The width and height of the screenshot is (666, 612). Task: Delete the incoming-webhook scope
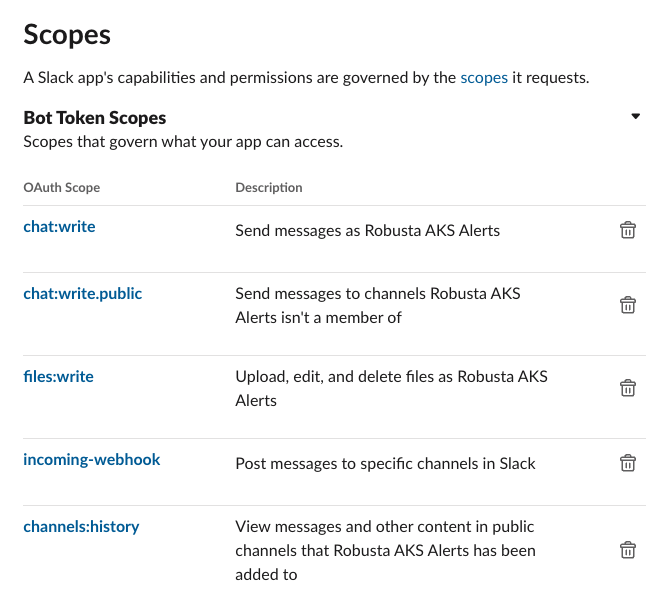point(627,463)
